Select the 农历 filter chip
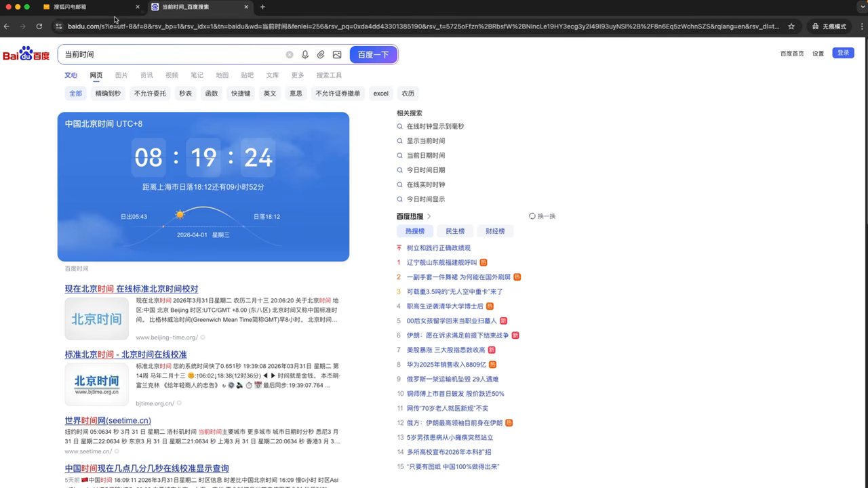Viewport: 868px width, 488px height. pyautogui.click(x=408, y=94)
